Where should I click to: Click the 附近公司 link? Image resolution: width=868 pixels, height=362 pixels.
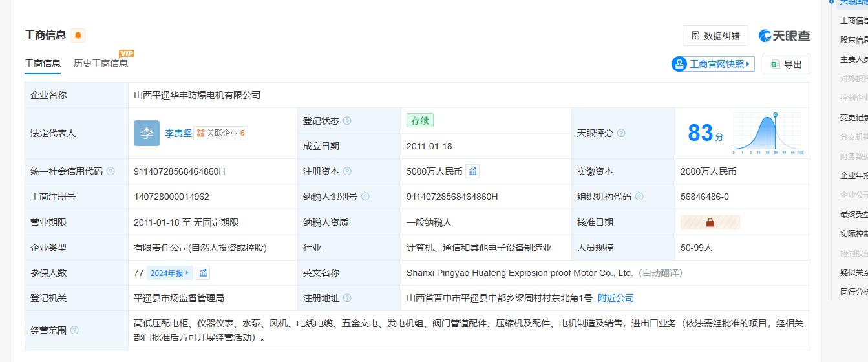615,298
